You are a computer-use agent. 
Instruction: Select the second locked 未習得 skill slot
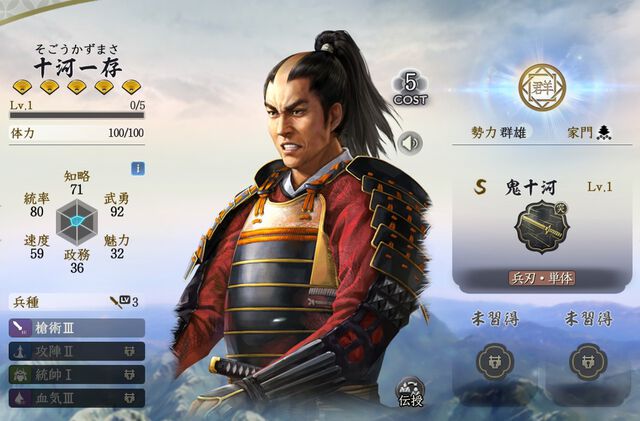pos(588,362)
